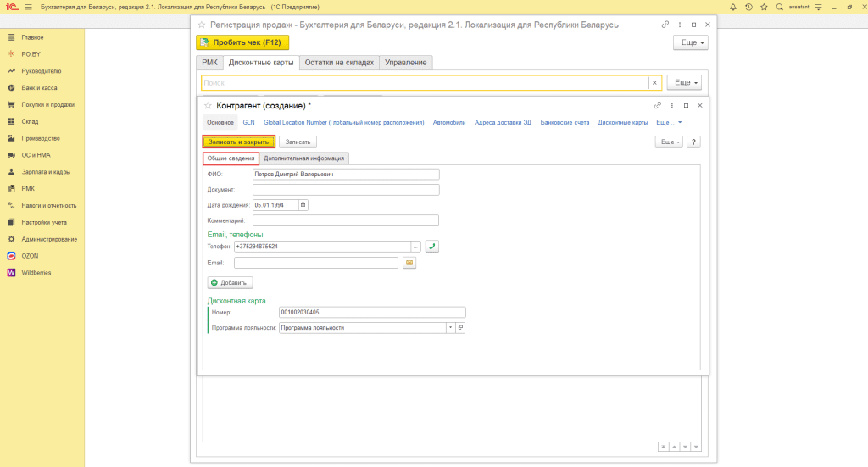Viewport: 868px width, 467px height.
Task: Add Регистрация продаж window to favorites
Action: (202, 25)
